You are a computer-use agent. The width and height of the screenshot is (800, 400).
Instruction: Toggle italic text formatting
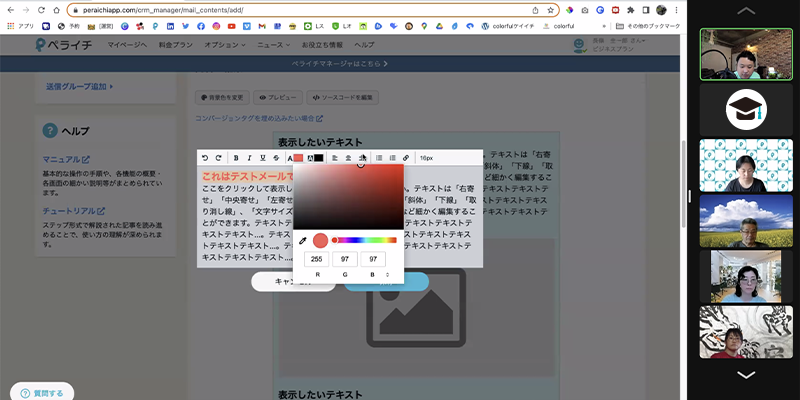249,158
